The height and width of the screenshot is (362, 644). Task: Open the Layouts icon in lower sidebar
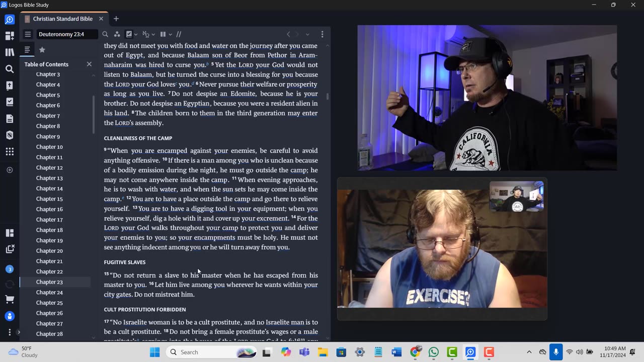(10, 233)
